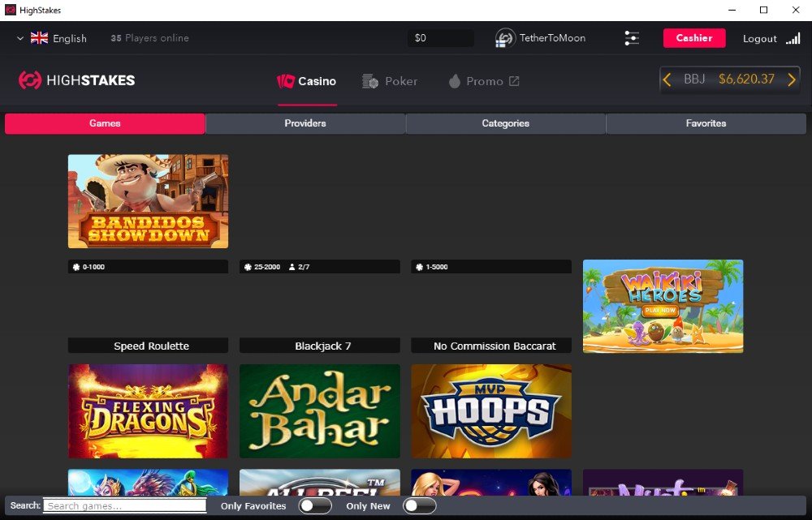The height and width of the screenshot is (520, 812).
Task: Open the TetherToMoon avatar icon
Action: click(505, 38)
